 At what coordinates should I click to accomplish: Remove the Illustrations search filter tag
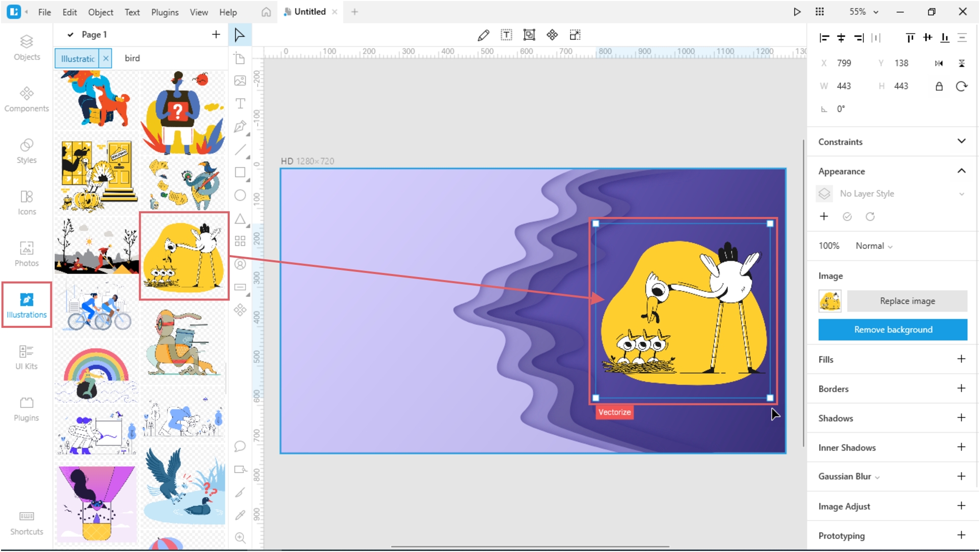coord(105,59)
